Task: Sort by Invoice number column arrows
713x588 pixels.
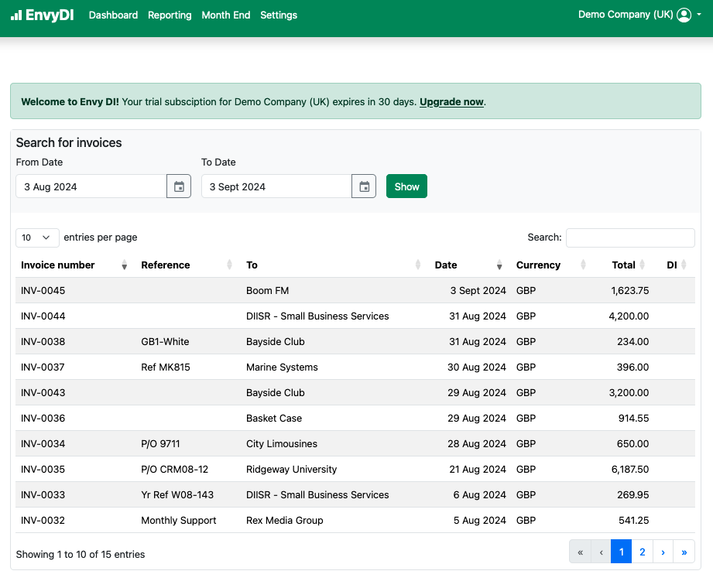Action: [125, 265]
